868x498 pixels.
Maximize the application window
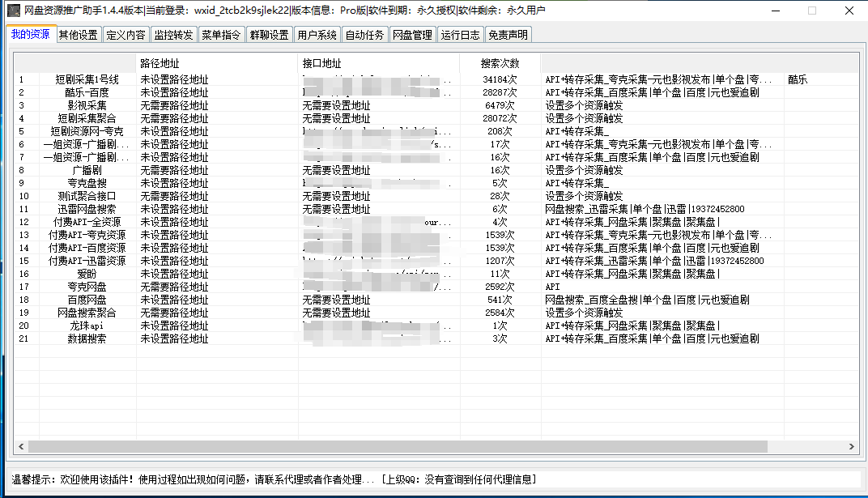click(811, 11)
